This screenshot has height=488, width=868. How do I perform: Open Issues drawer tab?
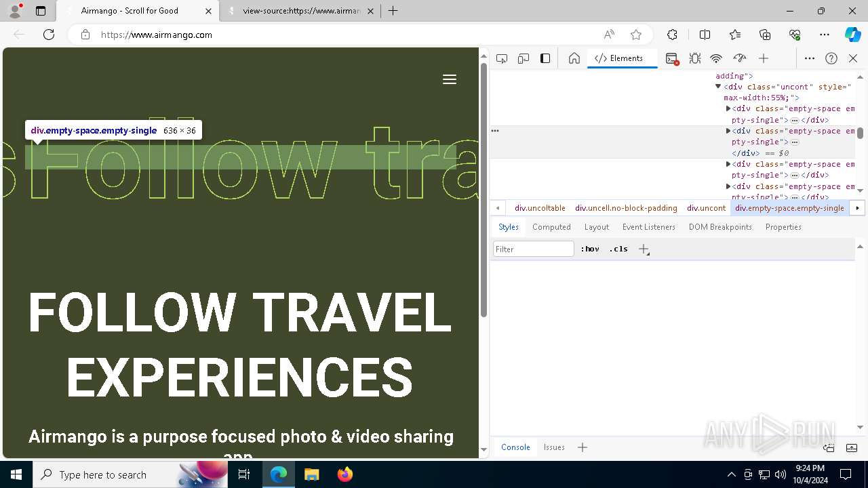554,447
